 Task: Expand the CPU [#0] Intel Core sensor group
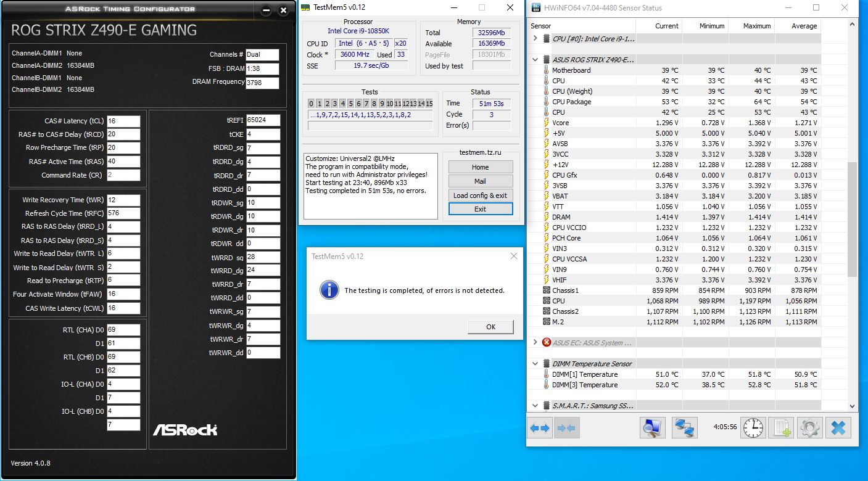click(535, 39)
